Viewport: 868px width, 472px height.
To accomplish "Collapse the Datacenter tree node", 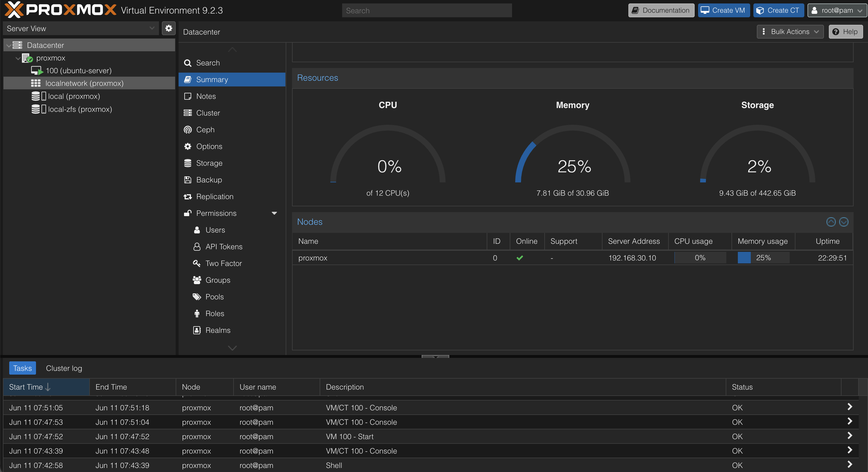I will 8,45.
